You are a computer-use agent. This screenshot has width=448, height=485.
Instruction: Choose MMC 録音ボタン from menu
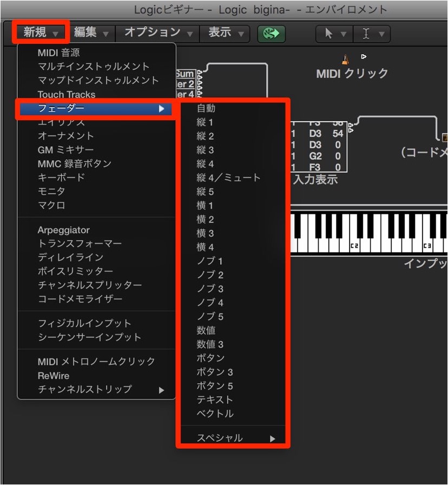point(96,164)
